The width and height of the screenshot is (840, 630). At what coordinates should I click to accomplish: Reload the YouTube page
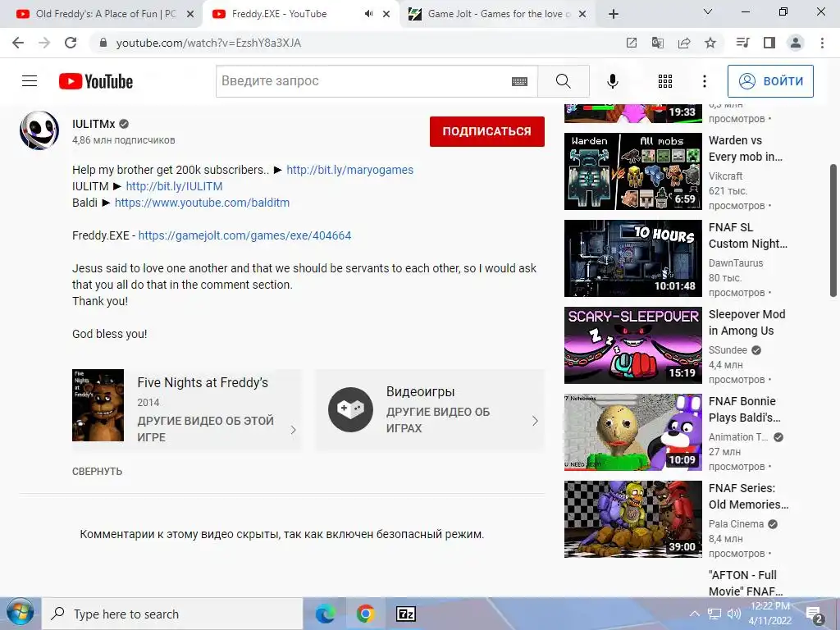[x=71, y=43]
